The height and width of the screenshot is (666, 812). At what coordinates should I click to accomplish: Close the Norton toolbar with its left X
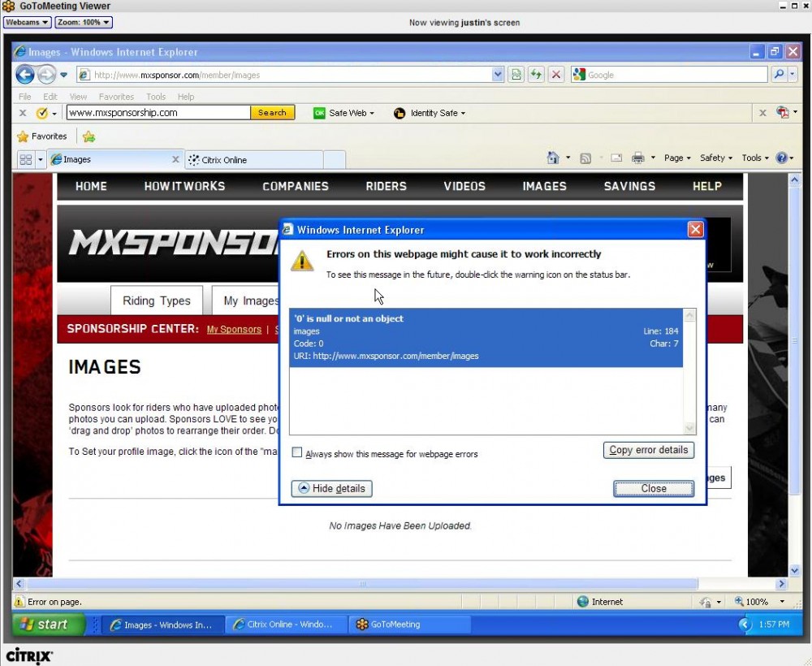click(x=23, y=113)
